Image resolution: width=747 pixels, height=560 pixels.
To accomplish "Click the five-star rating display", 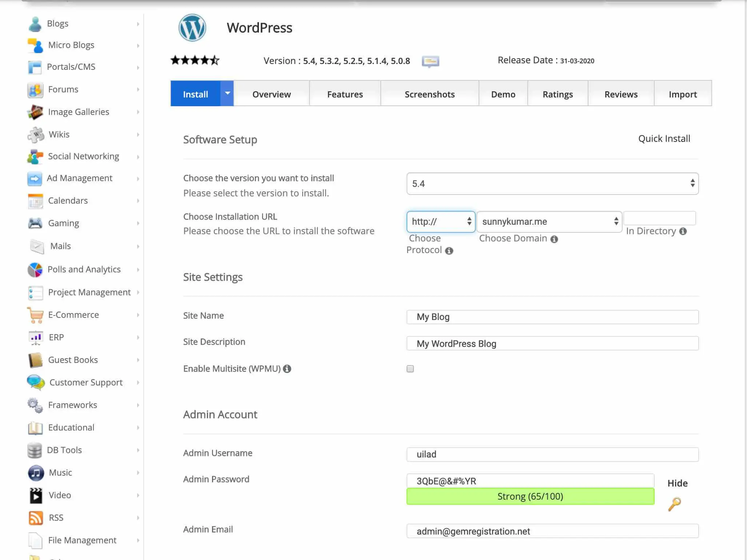I will pyautogui.click(x=195, y=60).
